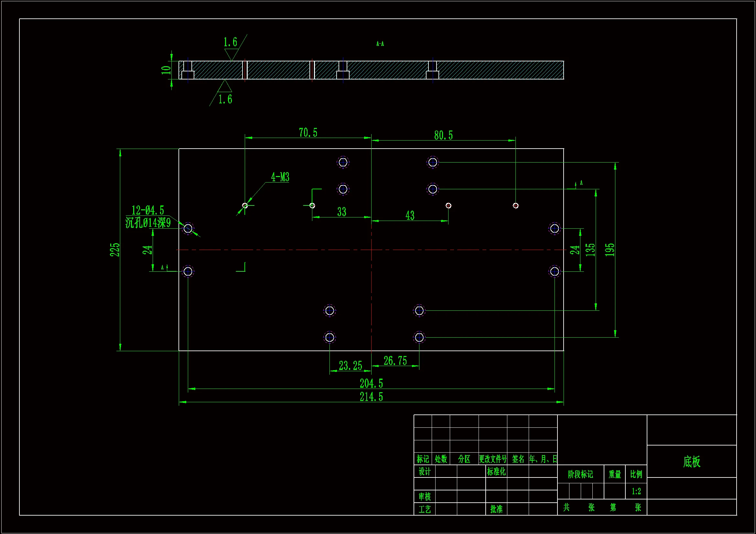Select the 阶段标记 title block header
This screenshot has width=756, height=534.
tap(580, 474)
